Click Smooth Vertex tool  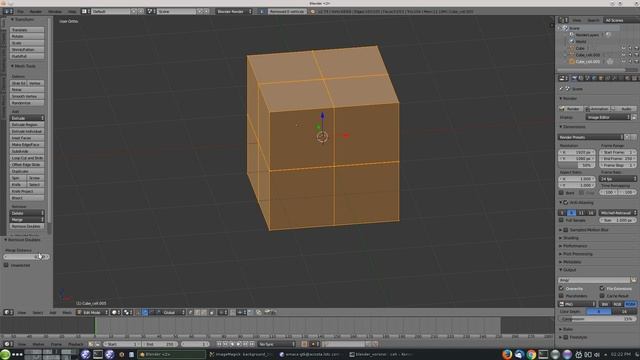[27, 96]
